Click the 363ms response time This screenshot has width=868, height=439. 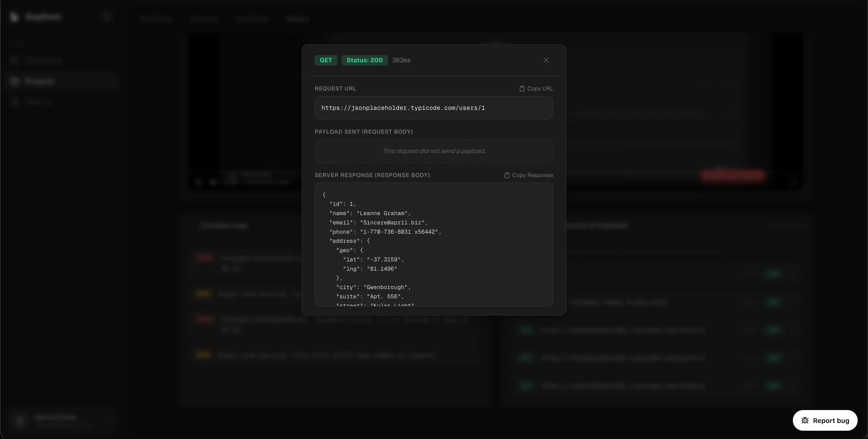401,60
